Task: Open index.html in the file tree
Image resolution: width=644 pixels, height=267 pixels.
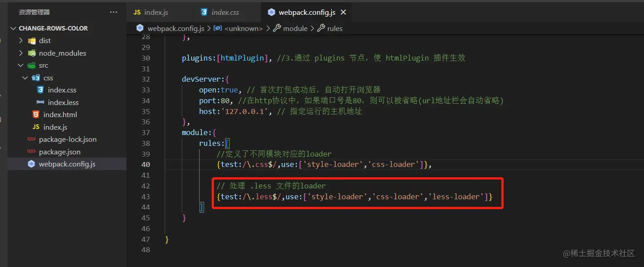Action: point(60,114)
